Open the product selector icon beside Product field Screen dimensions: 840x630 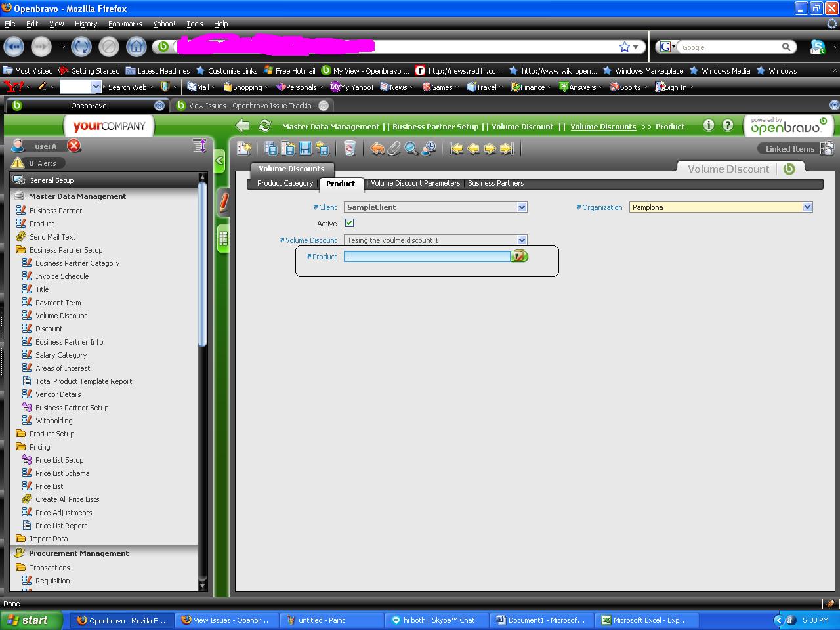[x=519, y=256]
